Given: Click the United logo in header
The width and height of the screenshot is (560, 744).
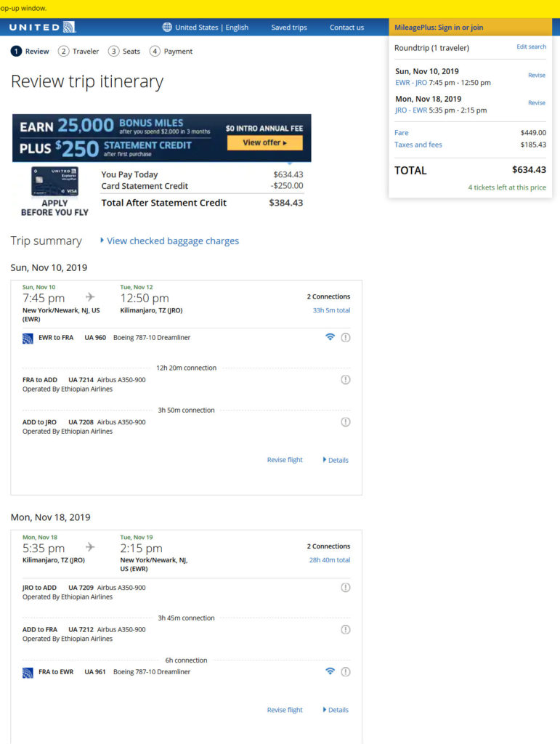Looking at the screenshot, I should click(x=43, y=28).
